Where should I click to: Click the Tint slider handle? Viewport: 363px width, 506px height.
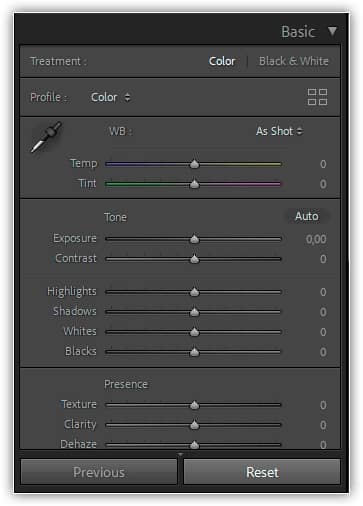coord(194,184)
